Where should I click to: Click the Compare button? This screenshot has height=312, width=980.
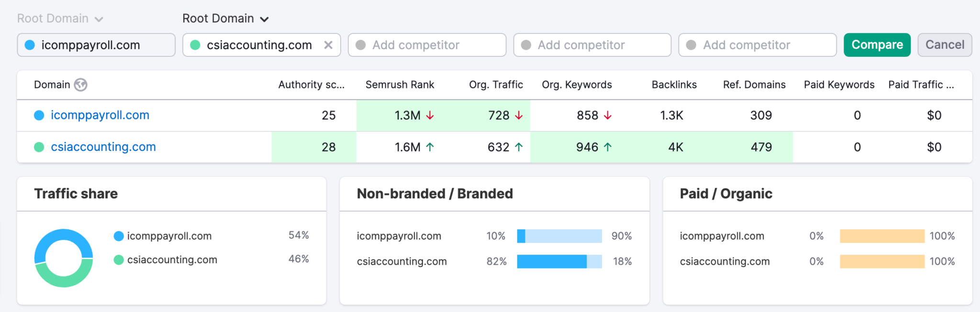877,45
